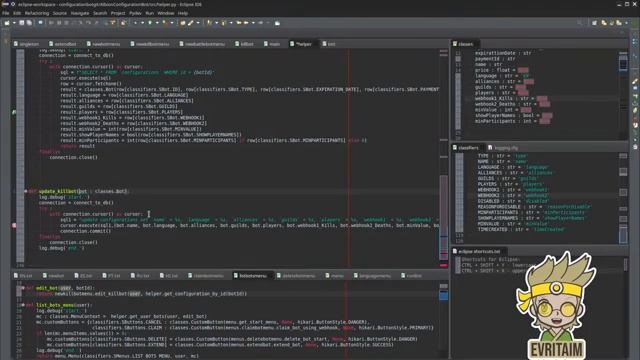
Task: Expand the New file dropdown arrow
Action: (14, 23)
